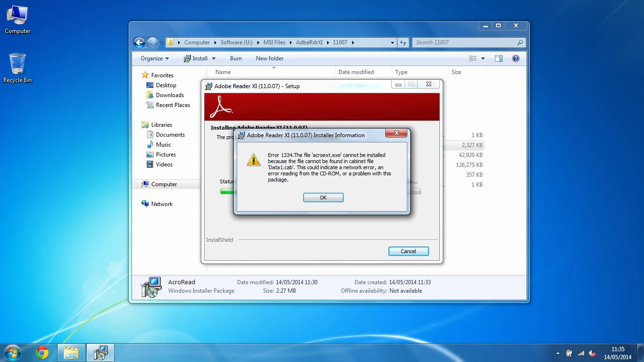Open Music library
644x362 pixels.
click(163, 145)
